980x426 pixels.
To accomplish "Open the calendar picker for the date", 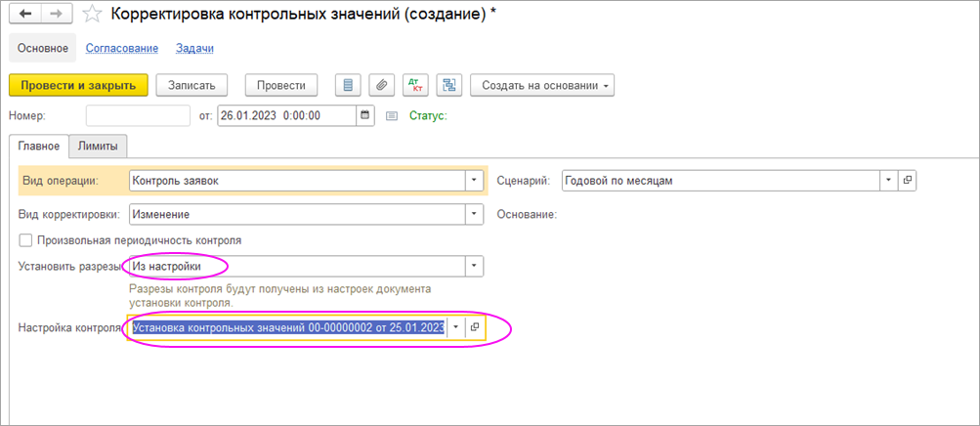I will [x=365, y=115].
